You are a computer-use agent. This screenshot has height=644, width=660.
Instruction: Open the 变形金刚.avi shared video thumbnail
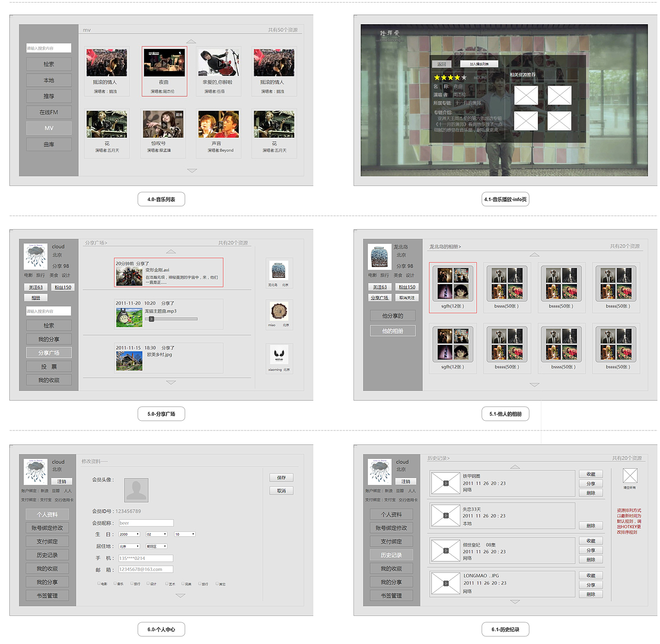129,276
